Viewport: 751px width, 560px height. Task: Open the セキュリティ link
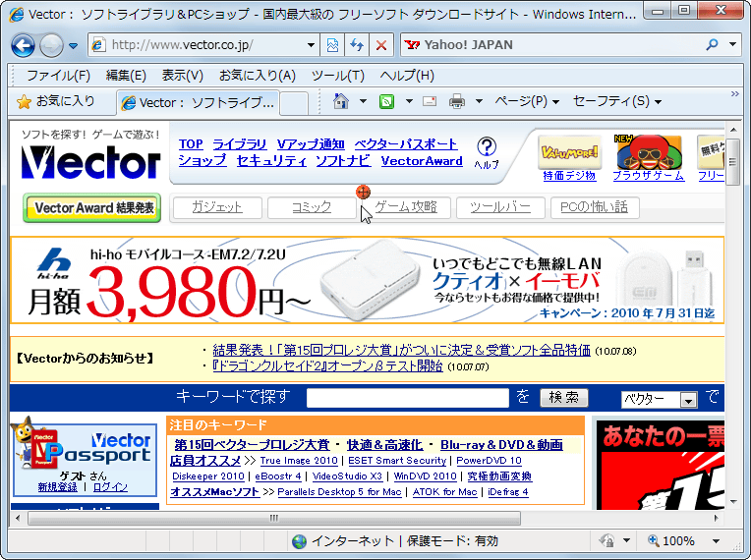[271, 161]
